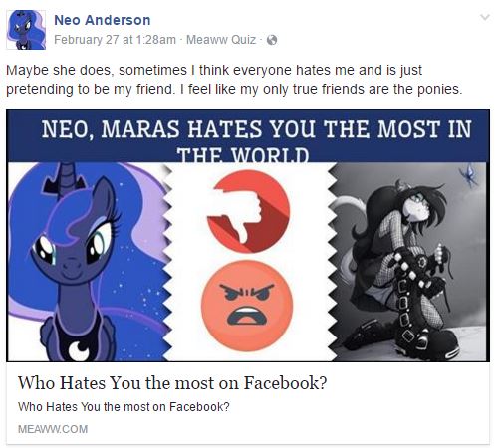Click the grayscale character image on right

click(x=409, y=262)
